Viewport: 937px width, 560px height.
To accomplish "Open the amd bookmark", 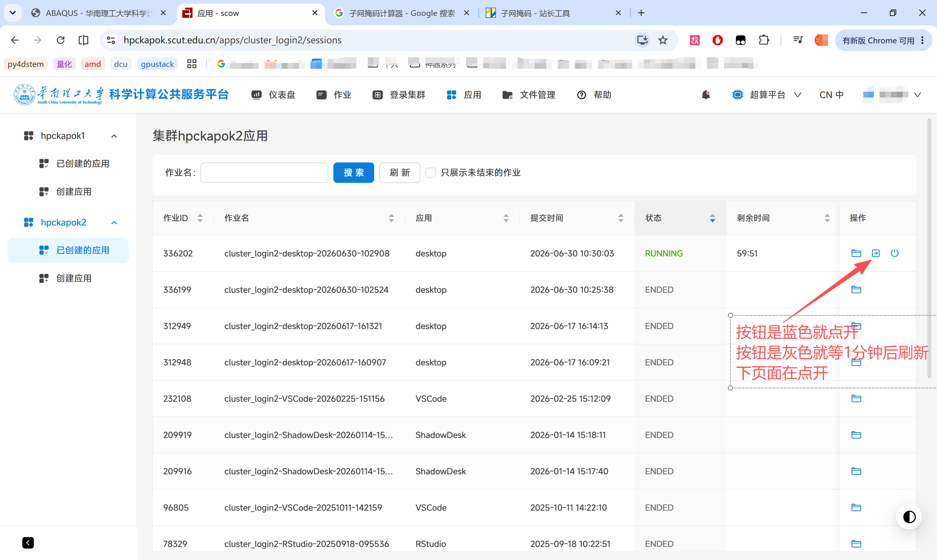I will point(92,64).
